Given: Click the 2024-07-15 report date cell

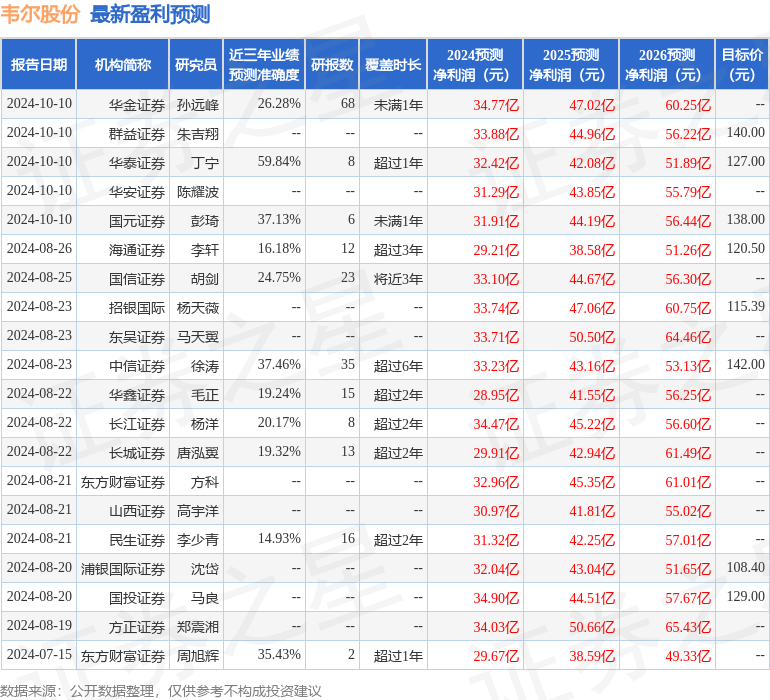Looking at the screenshot, I should [x=39, y=655].
